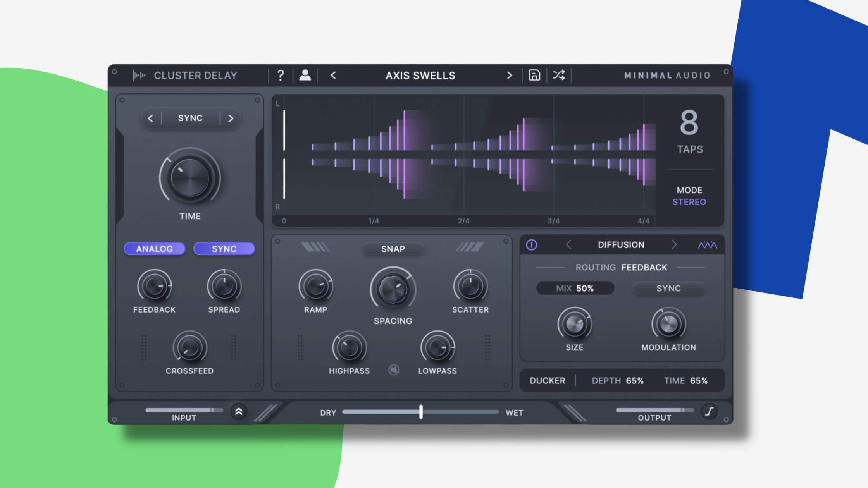Click the MIX 50% value field
The width and height of the screenshot is (868, 488).
coord(575,288)
